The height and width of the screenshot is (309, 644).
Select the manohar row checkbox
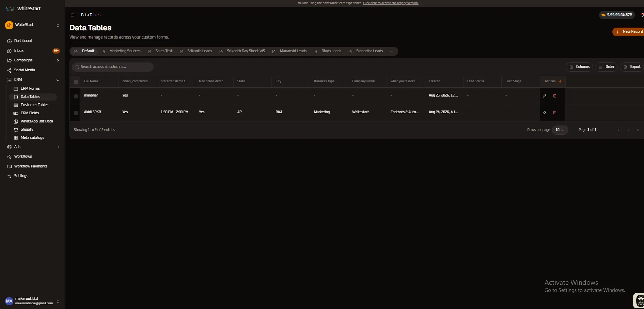[x=76, y=96]
